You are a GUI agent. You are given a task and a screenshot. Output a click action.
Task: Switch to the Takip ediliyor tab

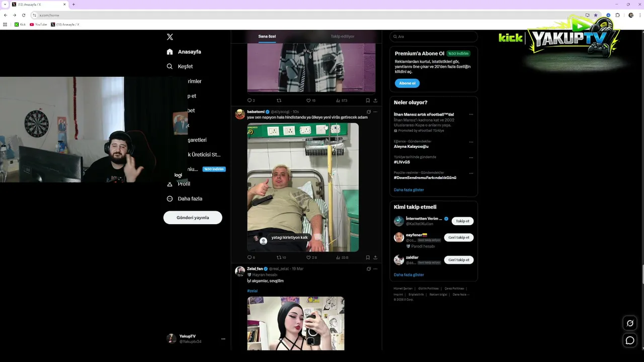pos(342,36)
